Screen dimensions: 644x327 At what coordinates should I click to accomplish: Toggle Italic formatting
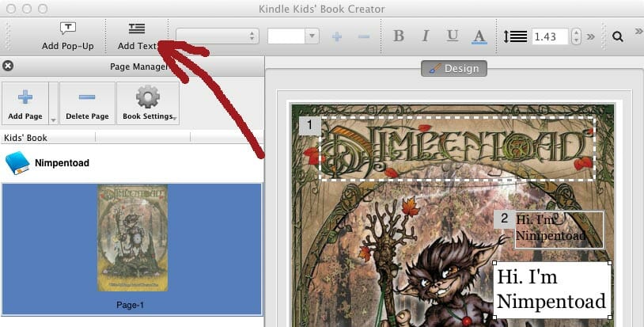tap(426, 36)
